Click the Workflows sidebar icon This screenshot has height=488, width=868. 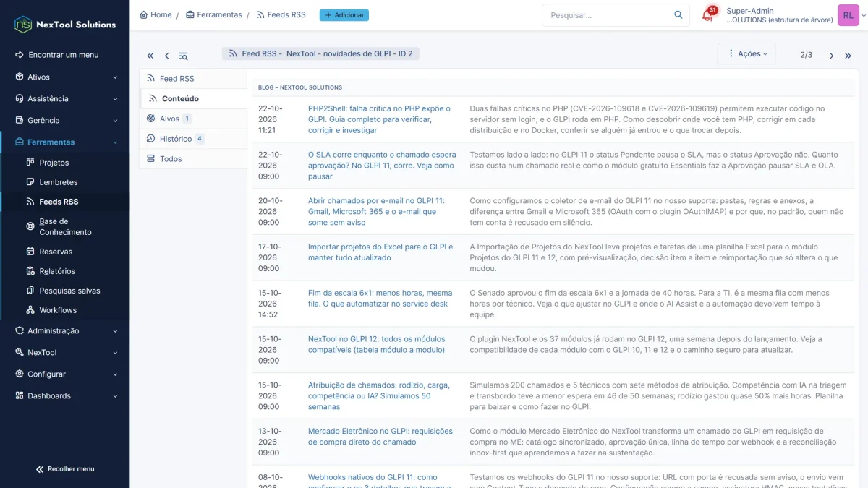pyautogui.click(x=30, y=310)
